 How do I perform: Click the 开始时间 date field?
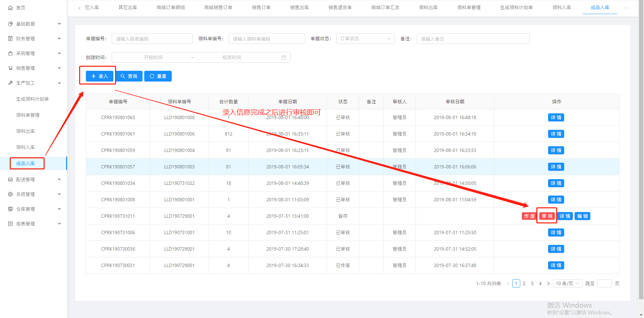[x=153, y=57]
